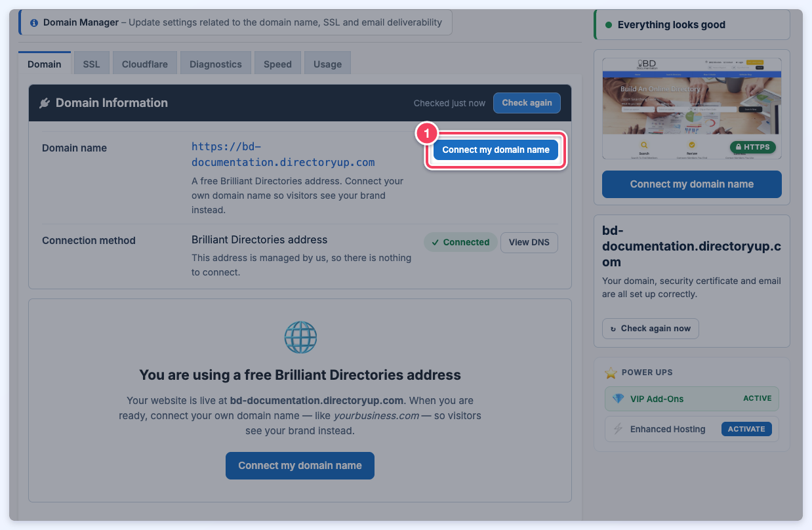Switch to the Diagnostics tab

tap(216, 64)
